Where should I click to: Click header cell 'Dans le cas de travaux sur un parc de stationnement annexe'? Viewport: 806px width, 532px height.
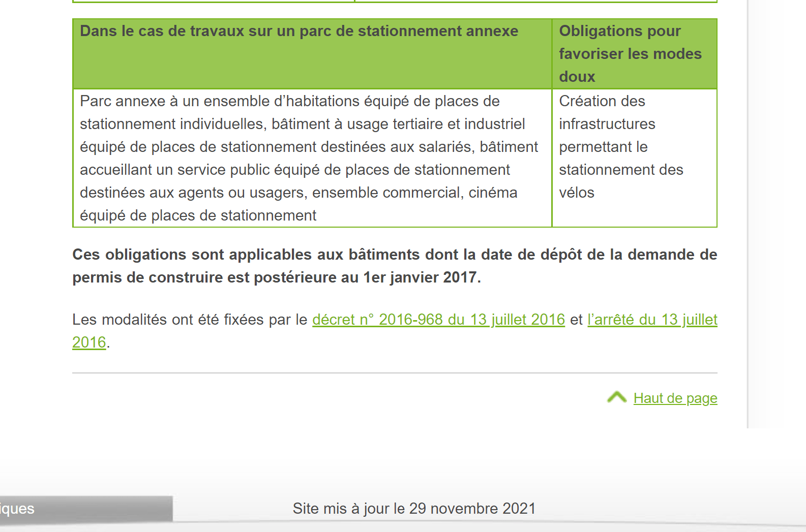click(x=312, y=54)
